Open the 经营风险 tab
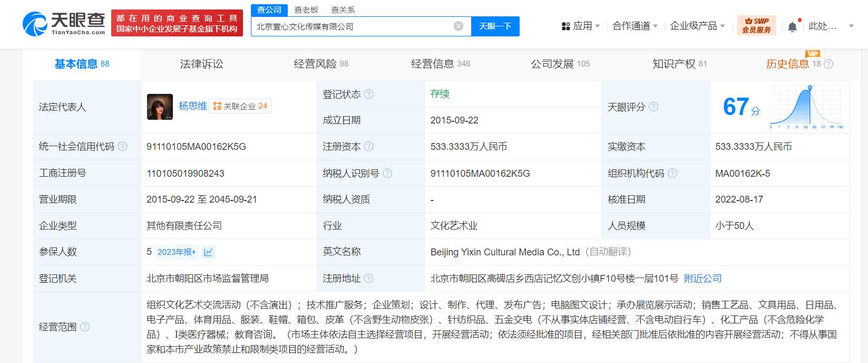Screen dimensions: 868x363 point(320,64)
